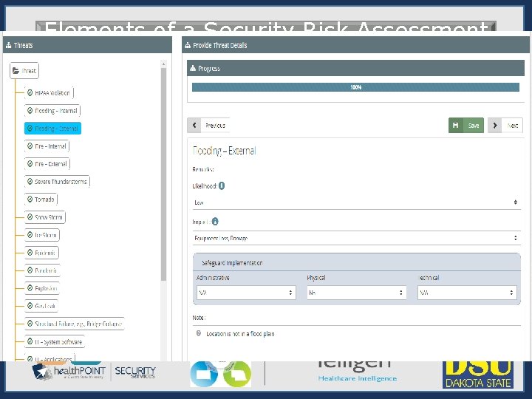Open Fire - External threat

tap(47, 164)
